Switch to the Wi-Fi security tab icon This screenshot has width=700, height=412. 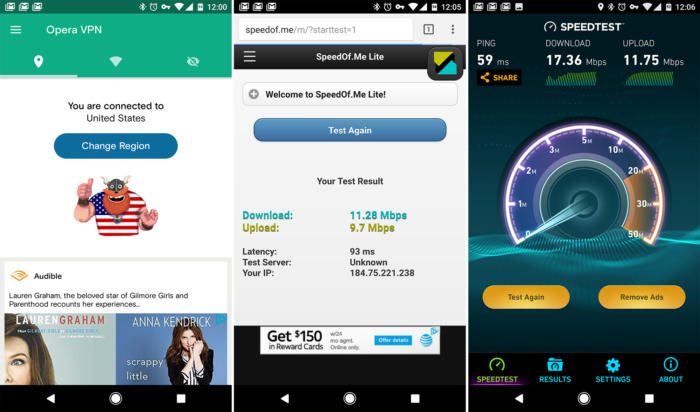(116, 62)
